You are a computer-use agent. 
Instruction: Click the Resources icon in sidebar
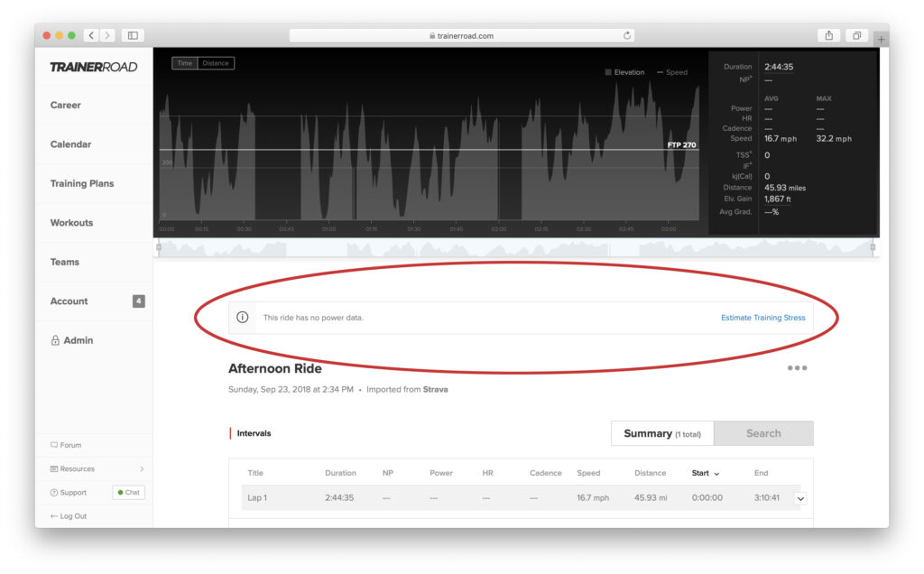(x=56, y=468)
